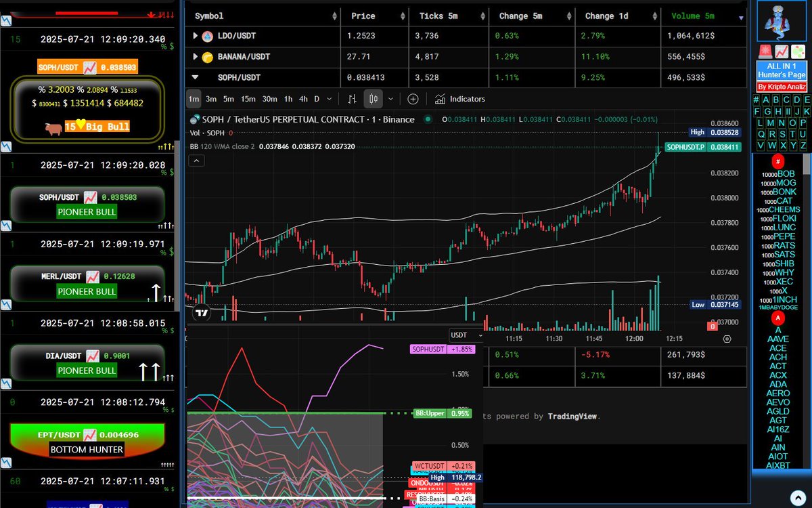Screen dimensions: 812x508
Task: Filter coins by letter S
Action: click(782, 134)
